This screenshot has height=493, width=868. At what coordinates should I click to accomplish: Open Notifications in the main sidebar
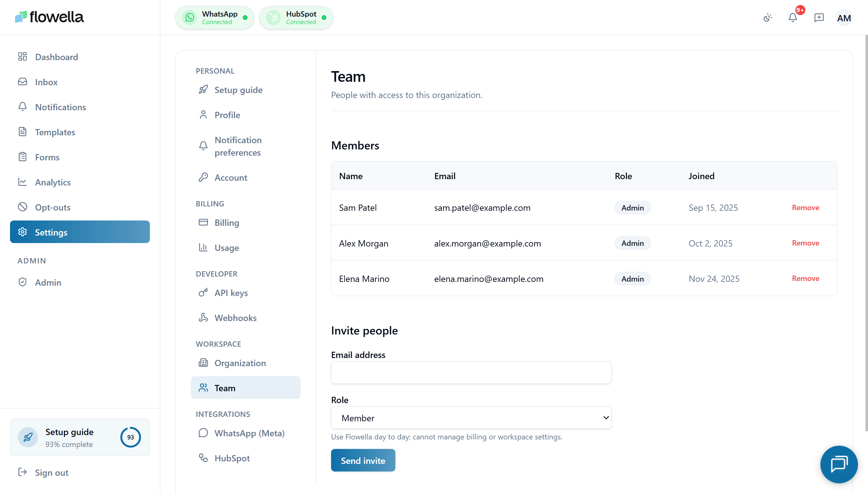[80, 107]
